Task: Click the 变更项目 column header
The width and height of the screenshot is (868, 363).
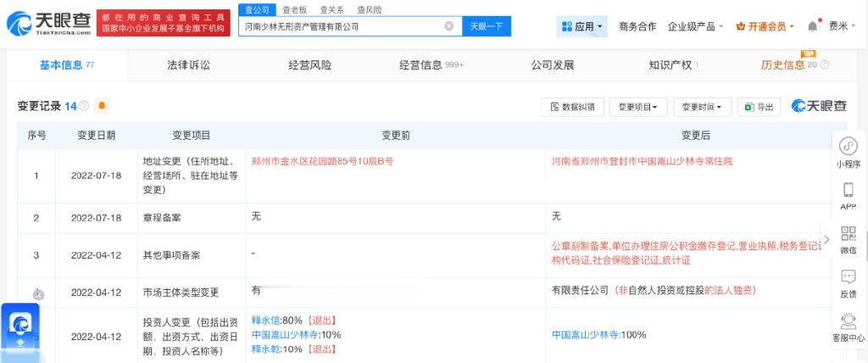Action: point(192,135)
